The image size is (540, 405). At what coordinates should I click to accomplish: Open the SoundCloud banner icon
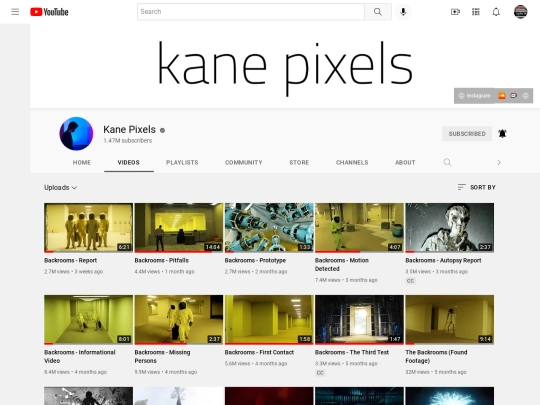point(502,95)
